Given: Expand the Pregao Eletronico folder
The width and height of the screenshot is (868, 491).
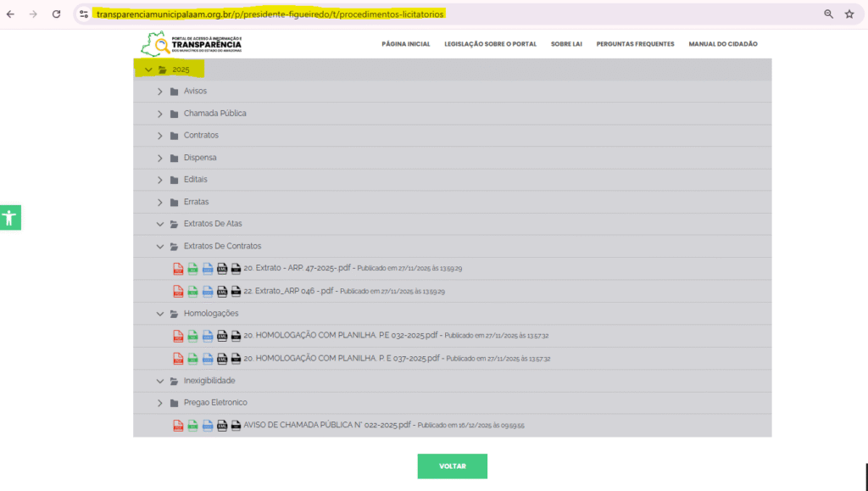Looking at the screenshot, I should point(159,403).
